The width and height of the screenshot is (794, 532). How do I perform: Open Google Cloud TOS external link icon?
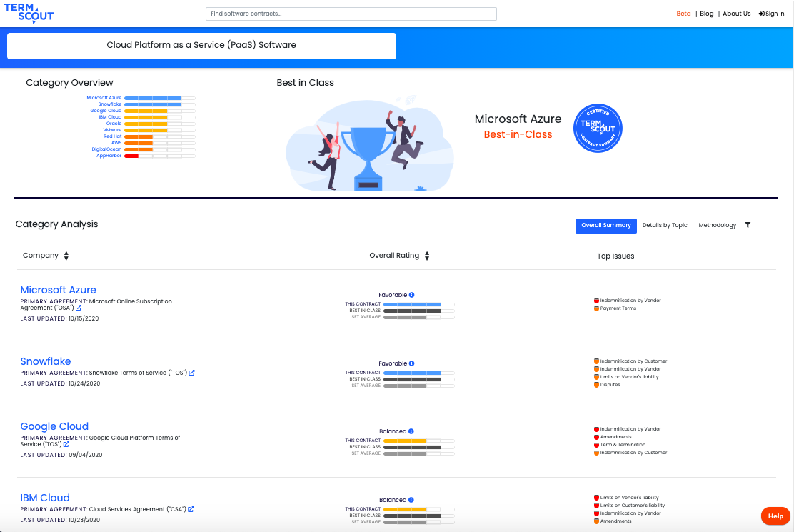click(x=66, y=444)
